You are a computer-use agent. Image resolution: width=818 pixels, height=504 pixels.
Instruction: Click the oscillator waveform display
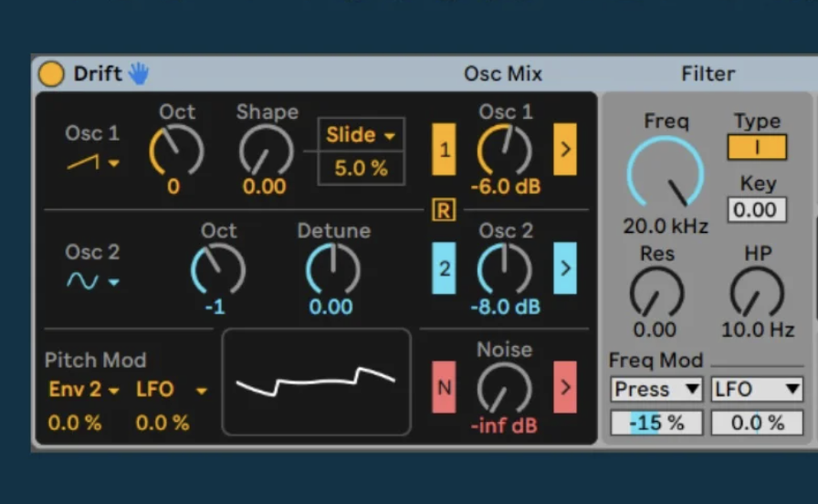click(316, 382)
